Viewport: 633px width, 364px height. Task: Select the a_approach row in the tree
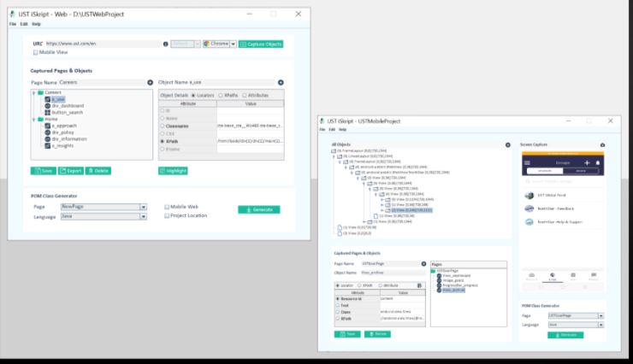[x=64, y=126]
